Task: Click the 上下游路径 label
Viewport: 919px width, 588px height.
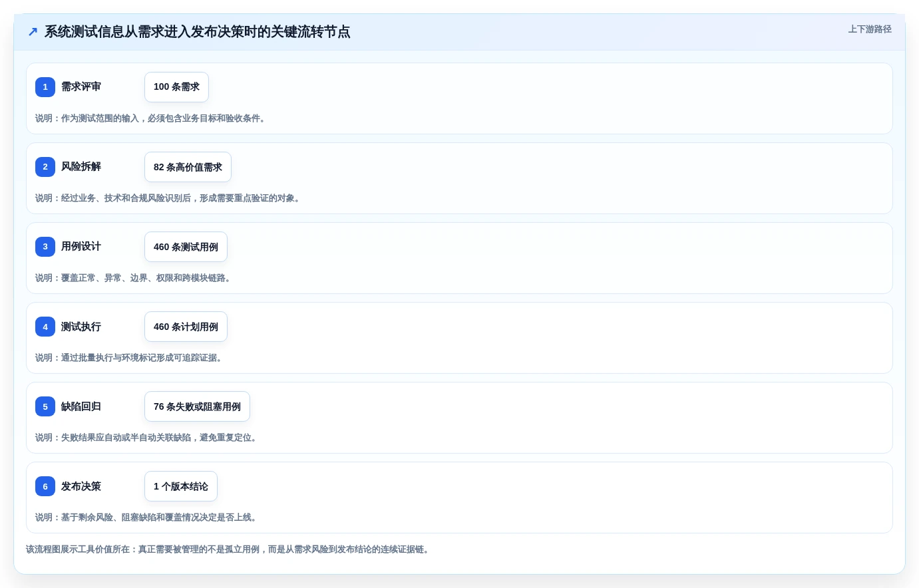Action: (x=870, y=29)
